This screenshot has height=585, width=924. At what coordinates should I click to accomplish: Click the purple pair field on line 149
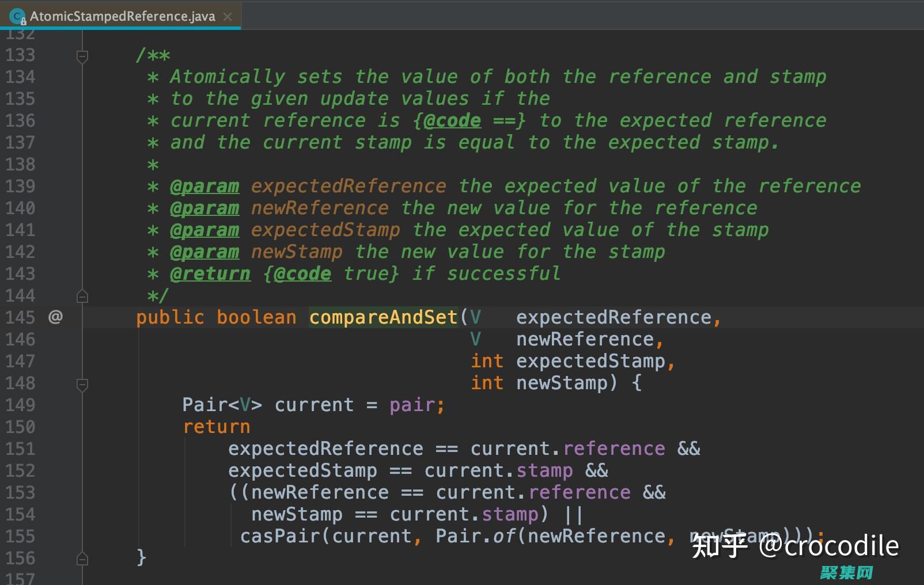(412, 405)
